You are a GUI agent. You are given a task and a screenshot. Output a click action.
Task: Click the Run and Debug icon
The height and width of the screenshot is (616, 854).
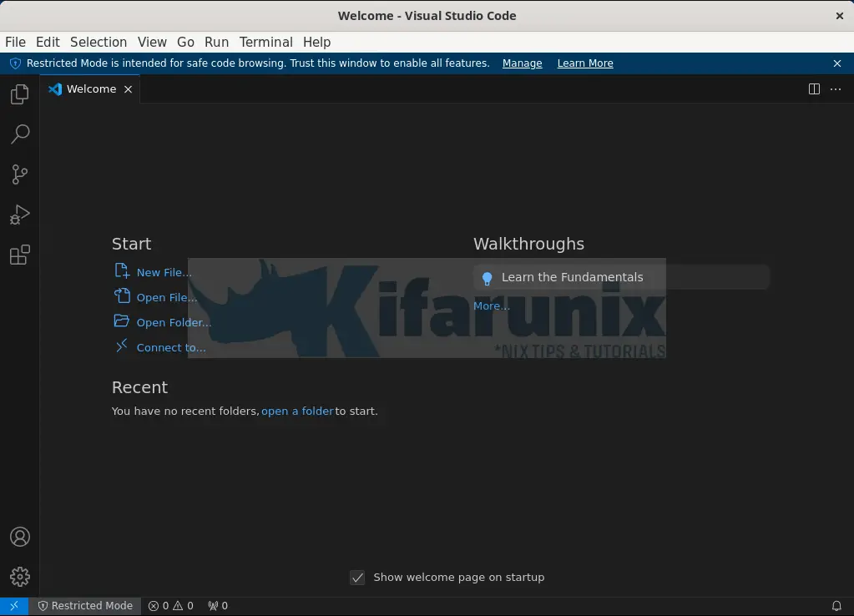click(19, 214)
